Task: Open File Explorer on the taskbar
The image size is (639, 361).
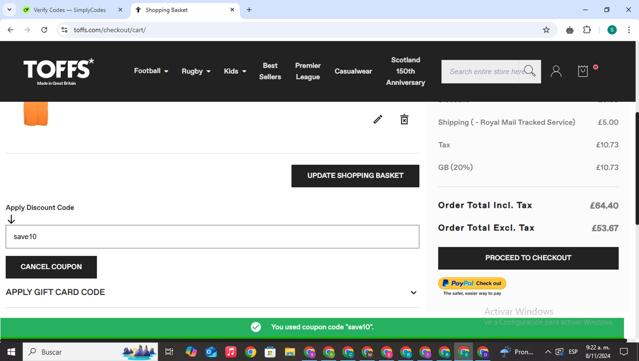Action: pos(290,352)
